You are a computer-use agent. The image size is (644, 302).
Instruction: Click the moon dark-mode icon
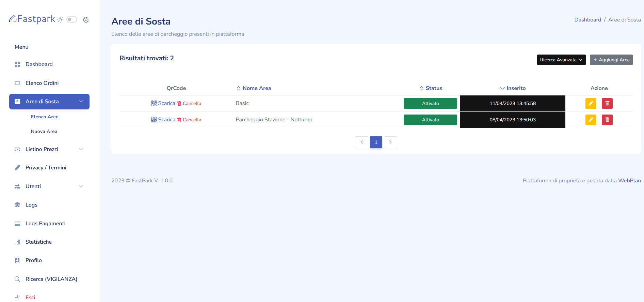(x=86, y=20)
